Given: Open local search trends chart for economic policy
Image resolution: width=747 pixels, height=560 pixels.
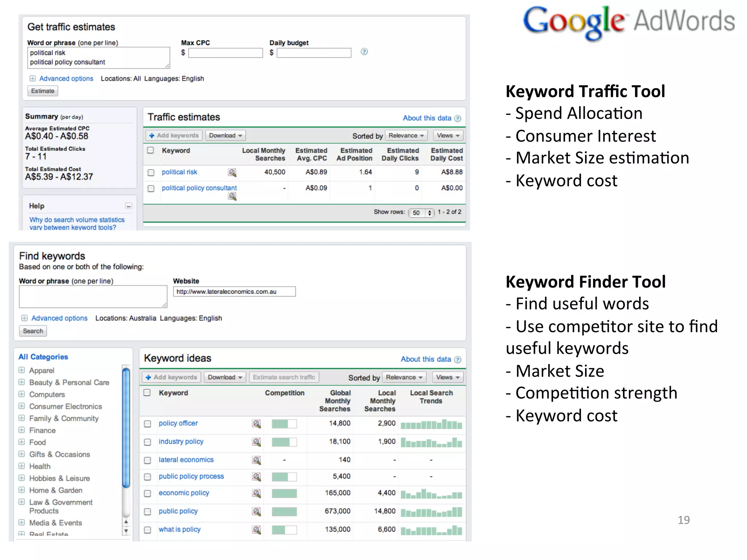Looking at the screenshot, I should point(431,494).
